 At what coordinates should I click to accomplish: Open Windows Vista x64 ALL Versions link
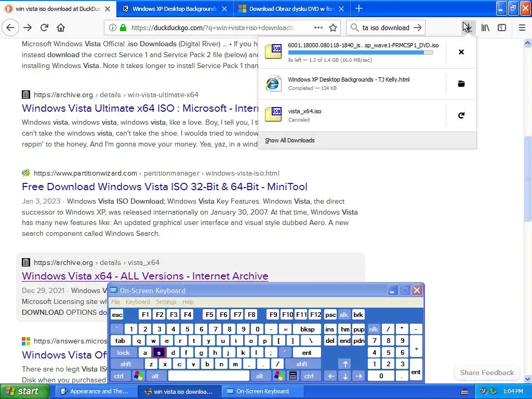(145, 276)
